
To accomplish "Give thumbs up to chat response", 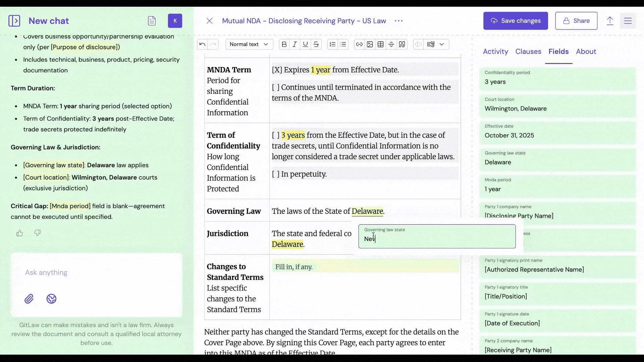I will tap(20, 233).
